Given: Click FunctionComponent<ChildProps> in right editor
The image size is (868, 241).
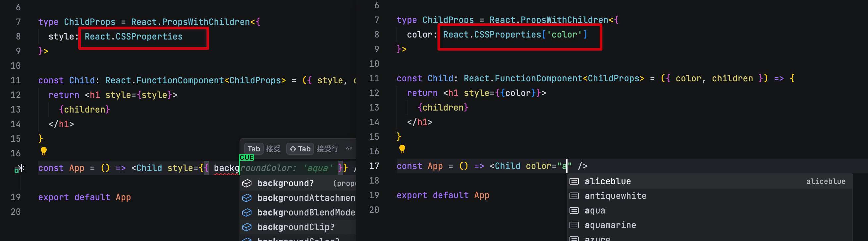Looking at the screenshot, I should coord(570,78).
